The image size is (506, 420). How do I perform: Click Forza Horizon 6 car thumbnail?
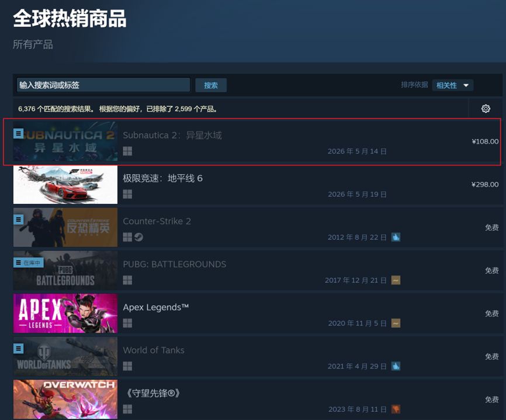[x=65, y=184]
